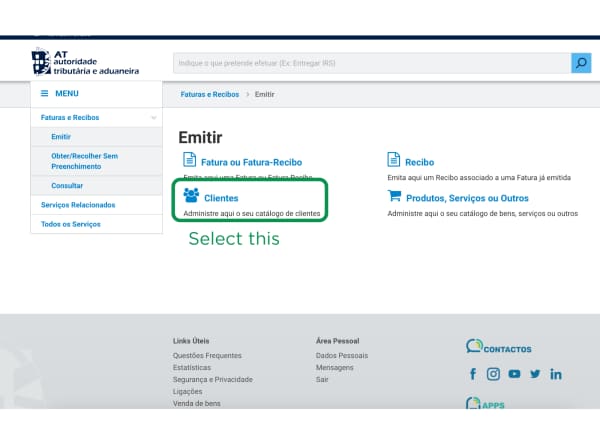This screenshot has width=600, height=429.
Task: Click the shopping cart Produtos icon
Action: click(394, 196)
